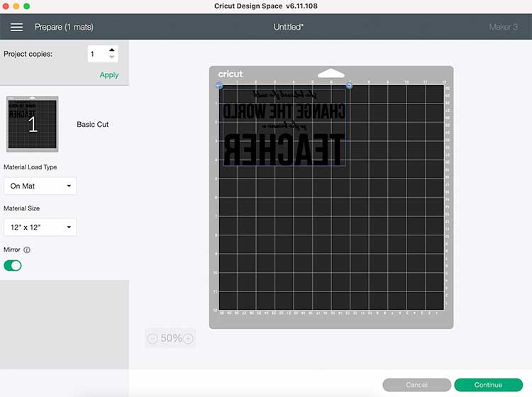This screenshot has height=397, width=532.
Task: Open the Material Load Type dropdown
Action: coord(40,186)
